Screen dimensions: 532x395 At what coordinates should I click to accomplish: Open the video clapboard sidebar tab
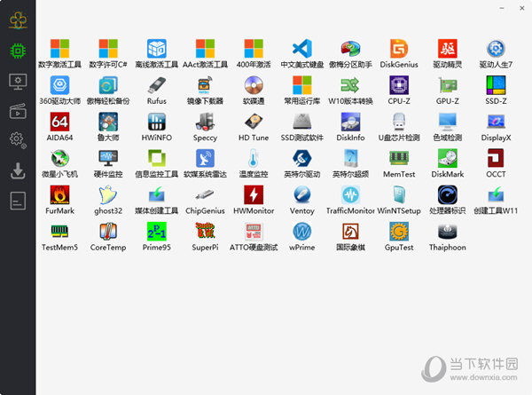click(x=18, y=111)
